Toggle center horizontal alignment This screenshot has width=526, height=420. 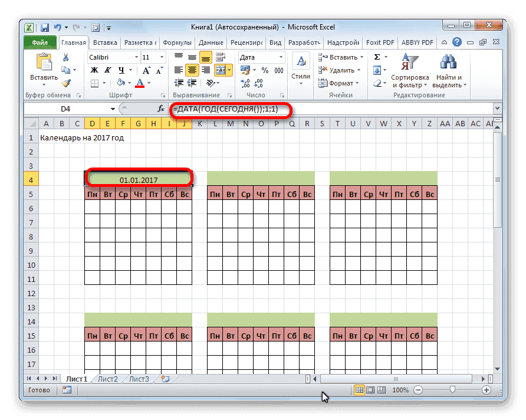click(x=192, y=70)
